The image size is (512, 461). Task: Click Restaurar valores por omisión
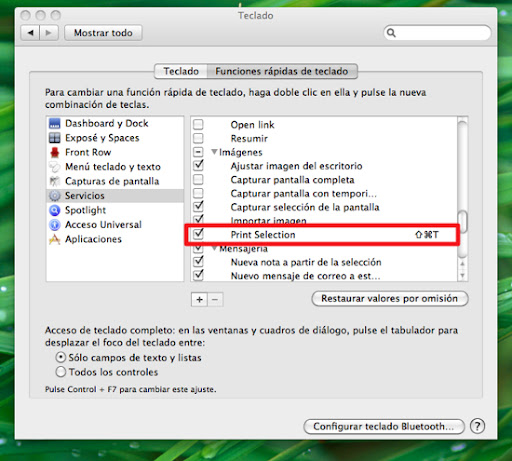tap(389, 298)
